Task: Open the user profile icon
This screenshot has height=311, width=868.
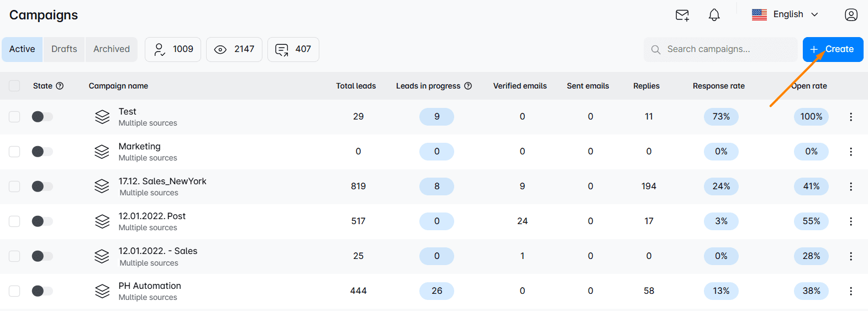Action: [851, 15]
